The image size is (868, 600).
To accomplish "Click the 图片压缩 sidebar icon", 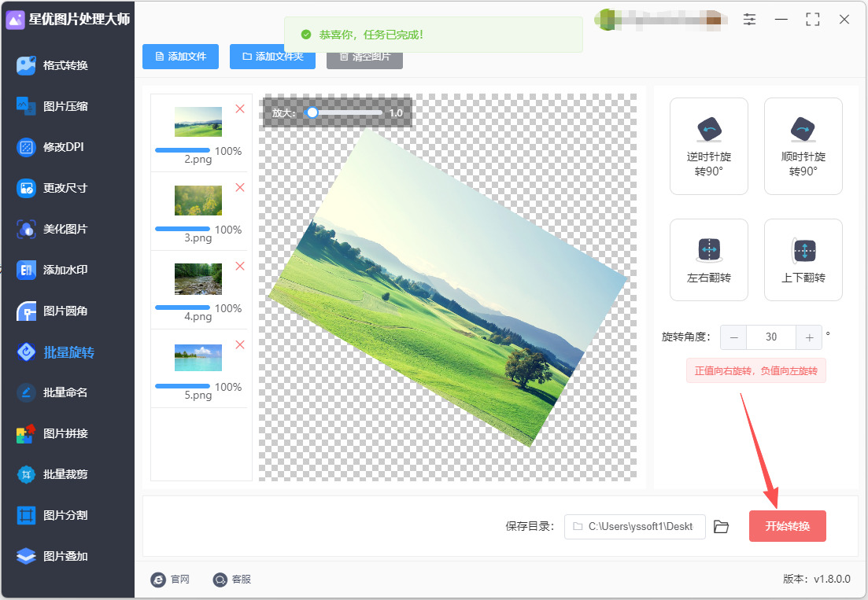I will tap(26, 106).
